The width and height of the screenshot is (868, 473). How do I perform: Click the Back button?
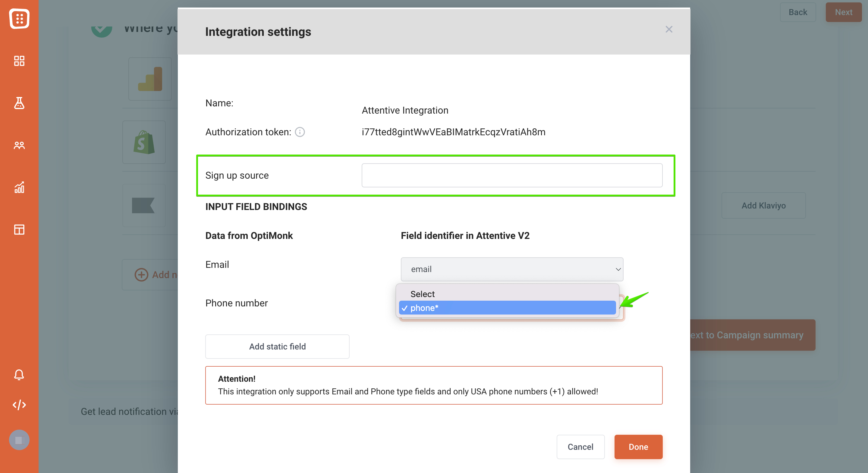pos(797,12)
